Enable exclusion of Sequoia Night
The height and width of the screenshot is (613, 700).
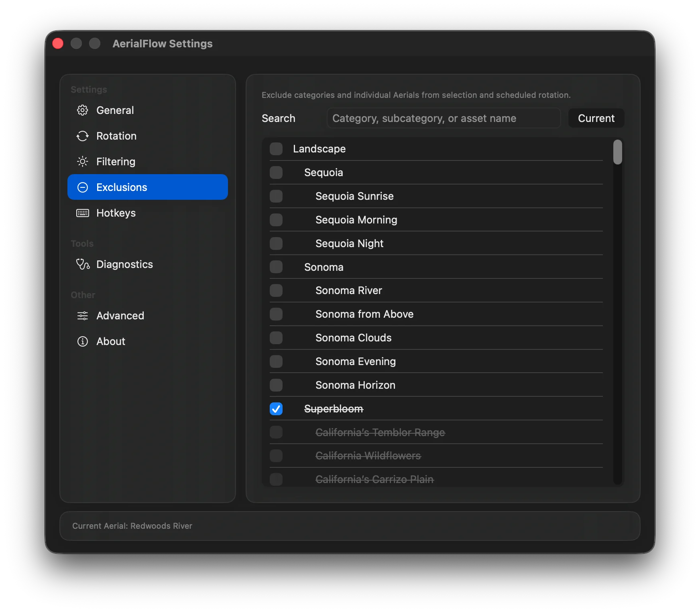pos(276,243)
